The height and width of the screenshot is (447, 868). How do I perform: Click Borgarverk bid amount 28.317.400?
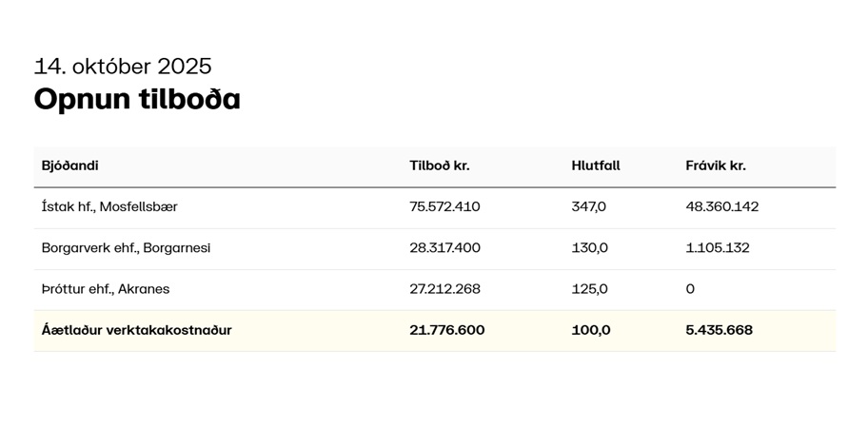pos(445,248)
